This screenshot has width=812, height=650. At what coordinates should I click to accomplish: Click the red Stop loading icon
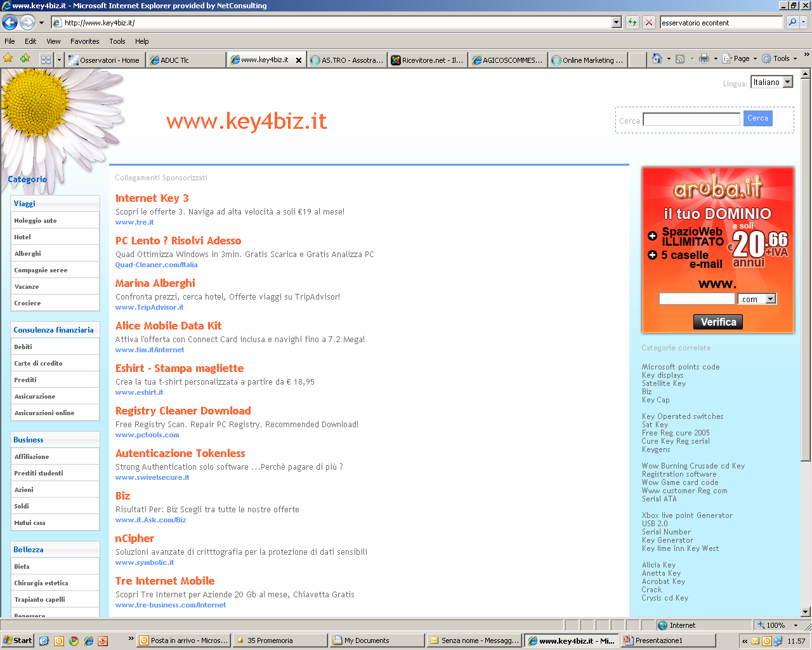(648, 22)
